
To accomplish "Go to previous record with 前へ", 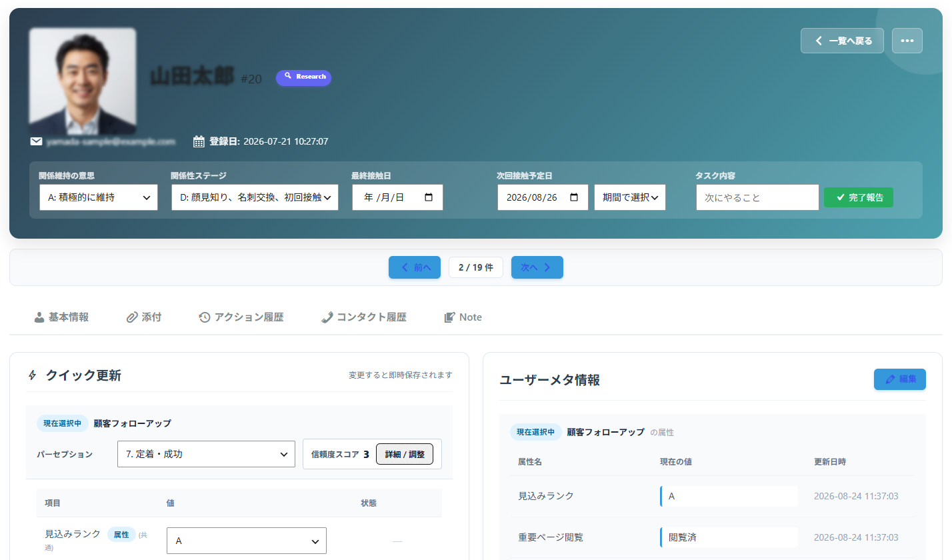I will coord(415,267).
